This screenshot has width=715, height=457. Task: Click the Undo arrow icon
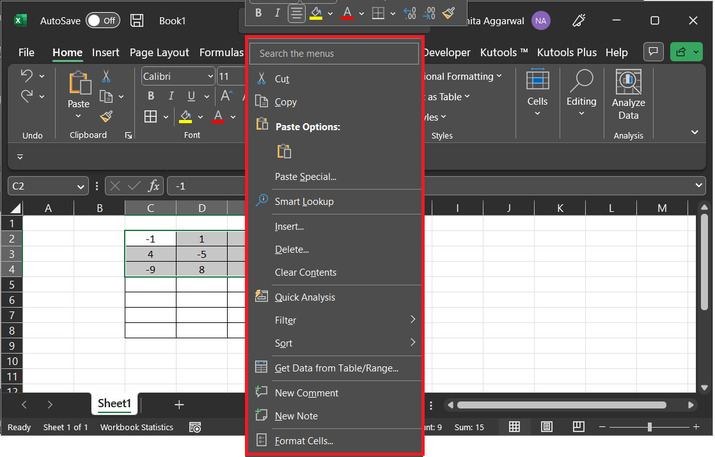click(27, 76)
